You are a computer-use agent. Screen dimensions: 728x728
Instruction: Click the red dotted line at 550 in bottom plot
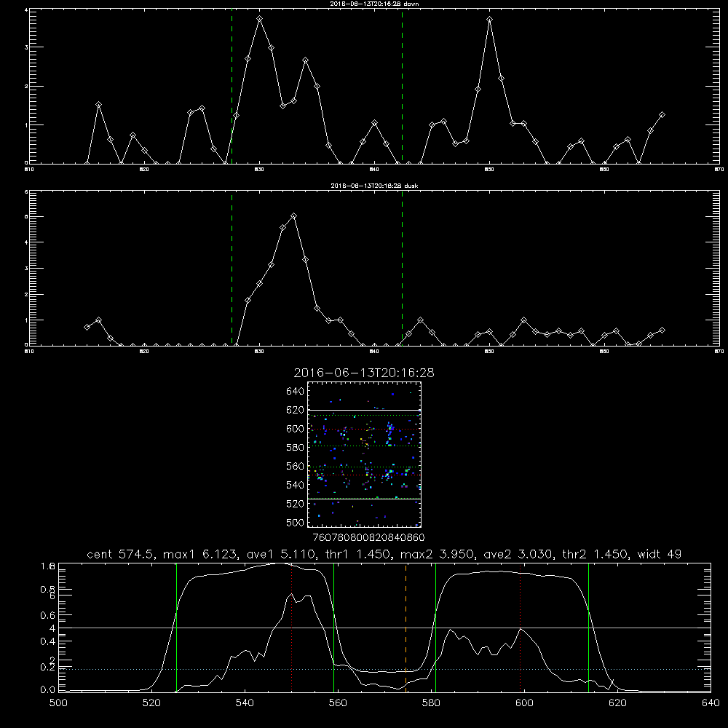tap(292, 628)
